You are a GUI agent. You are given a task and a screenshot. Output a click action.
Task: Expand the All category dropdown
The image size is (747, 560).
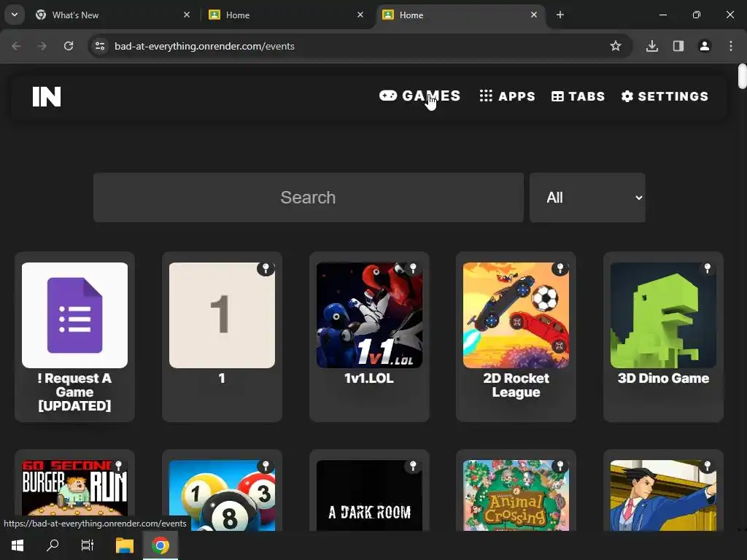click(587, 197)
